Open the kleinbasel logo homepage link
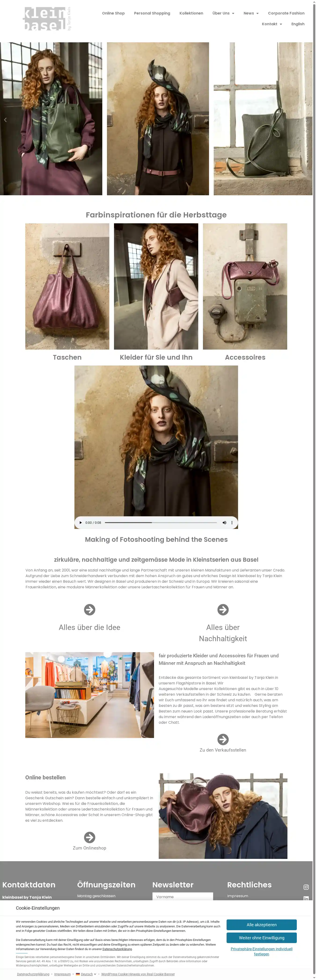The width and height of the screenshot is (316, 980). [x=47, y=19]
